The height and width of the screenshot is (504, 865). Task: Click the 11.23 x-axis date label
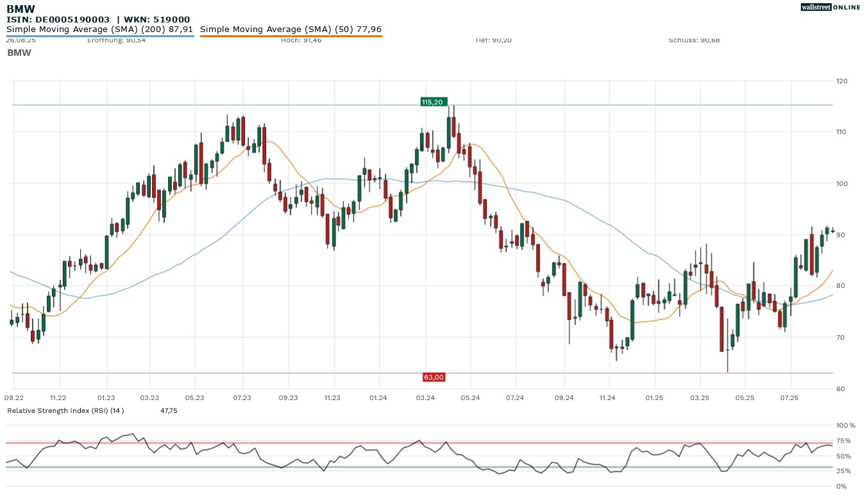(332, 398)
